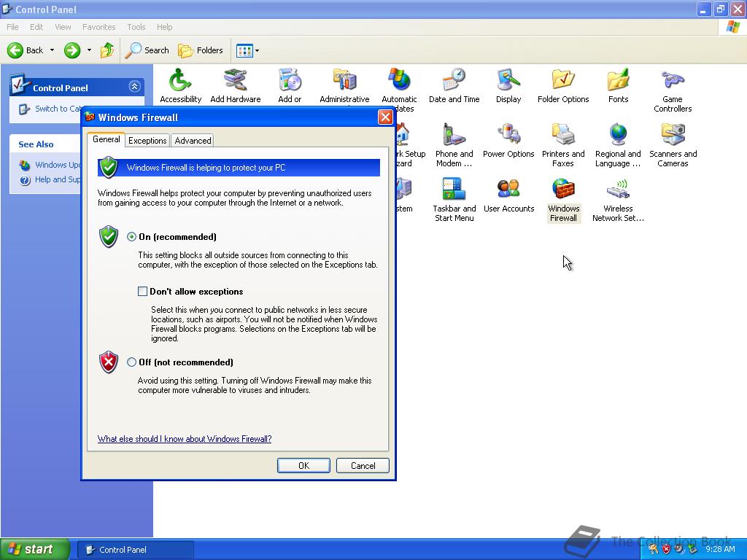This screenshot has height=560, width=747.
Task: Select Off (not recommended) for the firewall
Action: coord(132,362)
